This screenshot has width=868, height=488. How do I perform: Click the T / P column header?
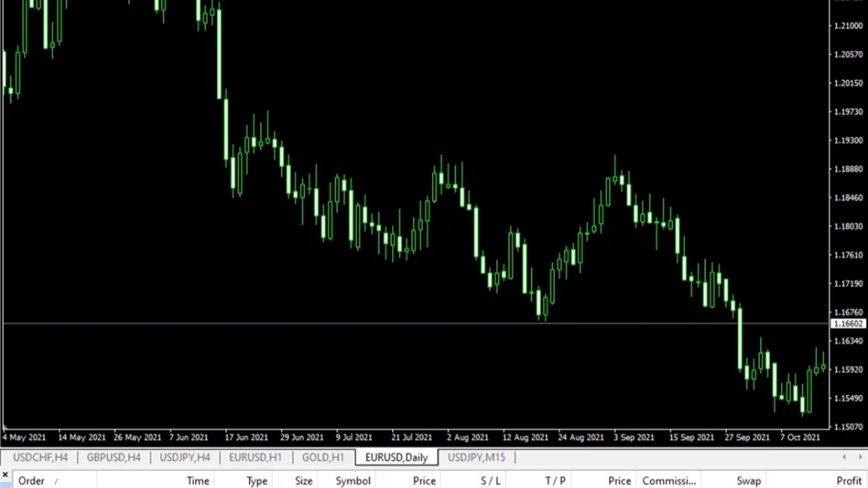[x=555, y=481]
